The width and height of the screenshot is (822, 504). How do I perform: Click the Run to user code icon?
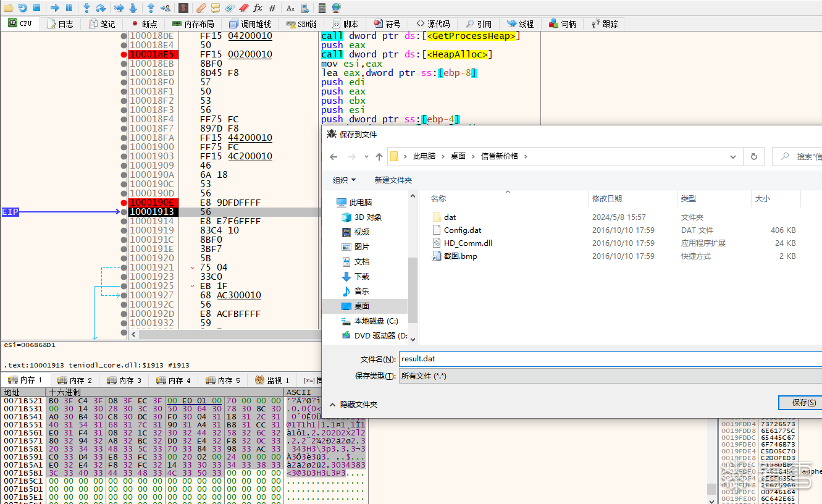[166, 8]
